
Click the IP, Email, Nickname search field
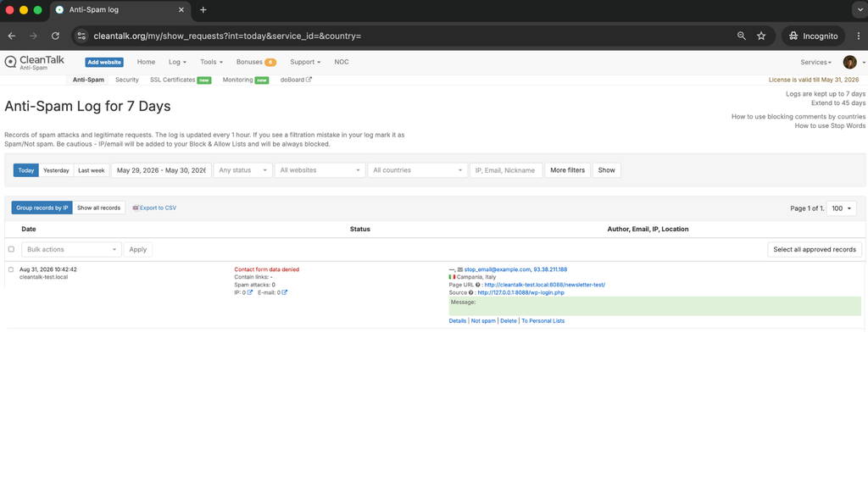pyautogui.click(x=506, y=170)
